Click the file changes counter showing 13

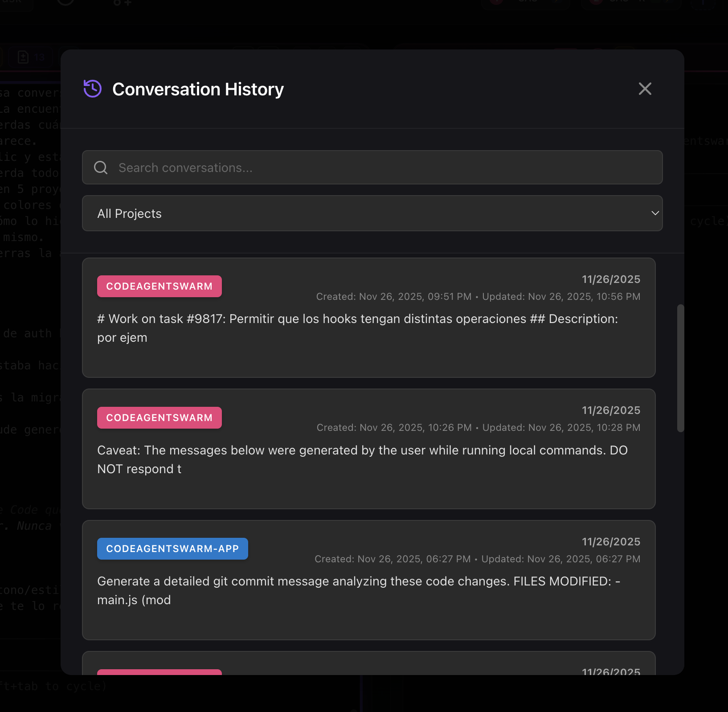(x=31, y=57)
